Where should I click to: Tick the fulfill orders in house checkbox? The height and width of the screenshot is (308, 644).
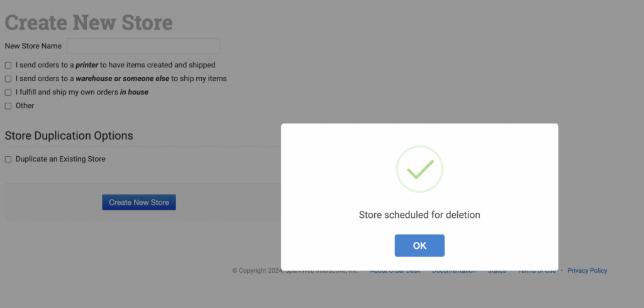(x=8, y=93)
